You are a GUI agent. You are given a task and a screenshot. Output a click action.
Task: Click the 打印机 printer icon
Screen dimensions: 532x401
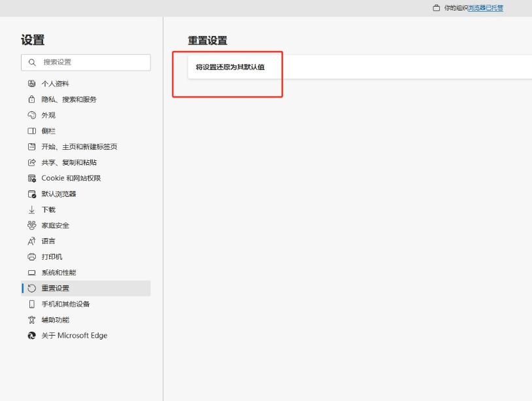[31, 257]
